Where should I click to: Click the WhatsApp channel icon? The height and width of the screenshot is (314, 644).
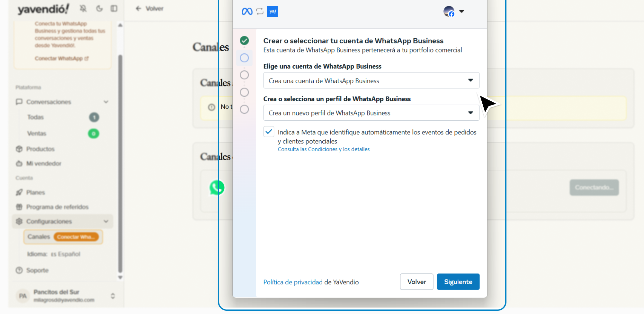coord(217,188)
